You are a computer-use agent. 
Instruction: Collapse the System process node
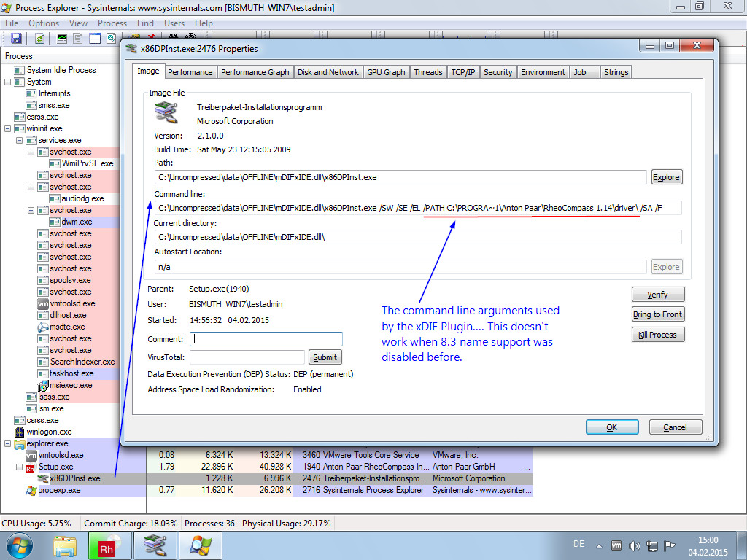[7, 82]
